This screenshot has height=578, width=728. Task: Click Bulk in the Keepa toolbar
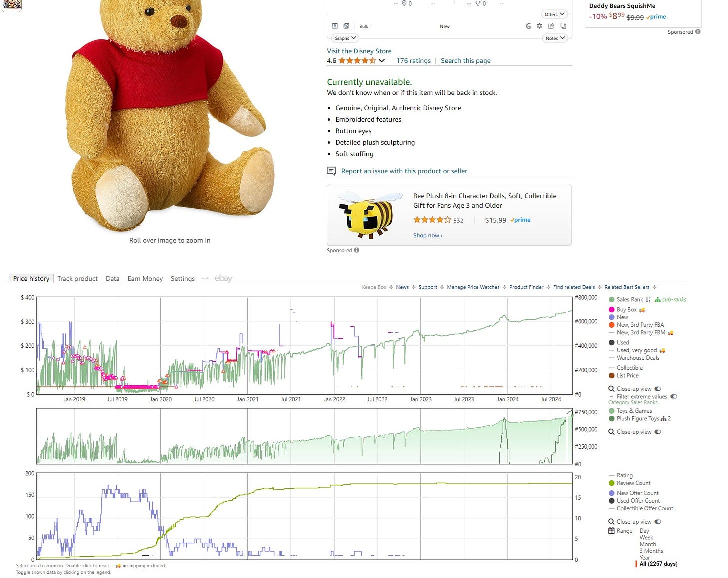(x=364, y=26)
